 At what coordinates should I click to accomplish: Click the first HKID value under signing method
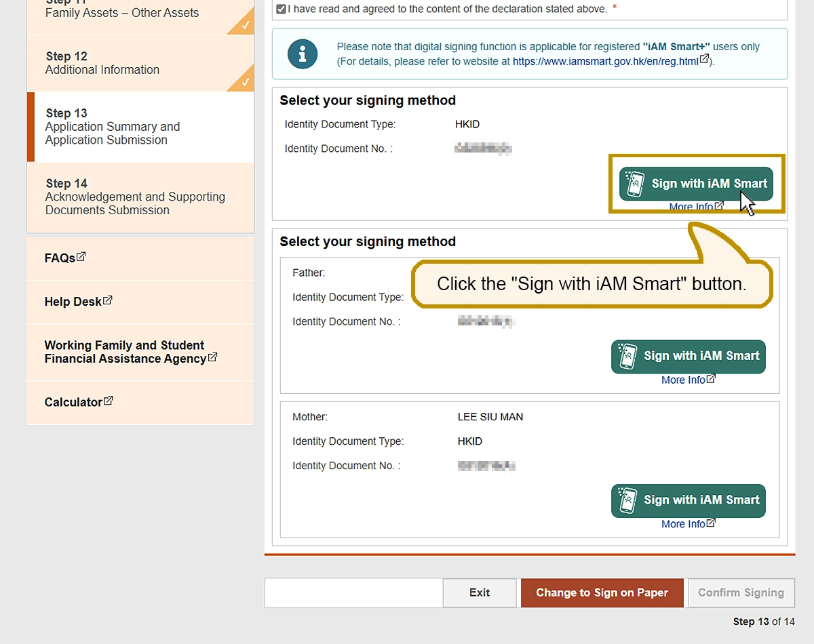pyautogui.click(x=467, y=124)
